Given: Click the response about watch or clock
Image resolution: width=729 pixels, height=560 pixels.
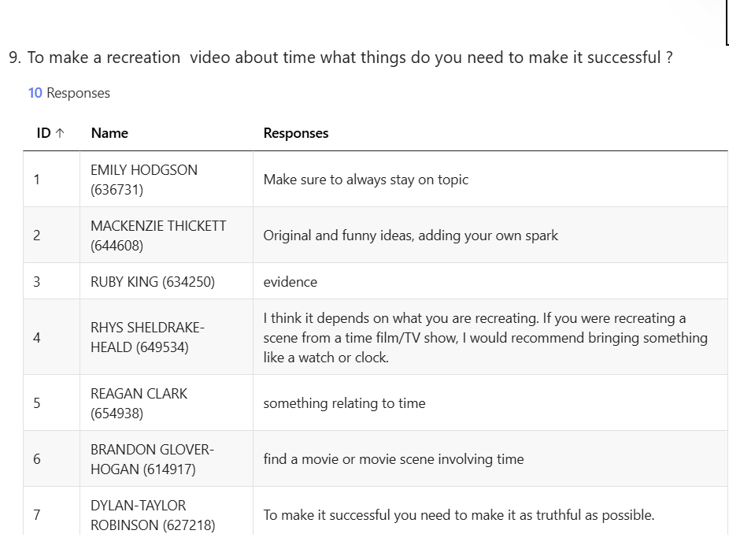Looking at the screenshot, I should (x=486, y=338).
